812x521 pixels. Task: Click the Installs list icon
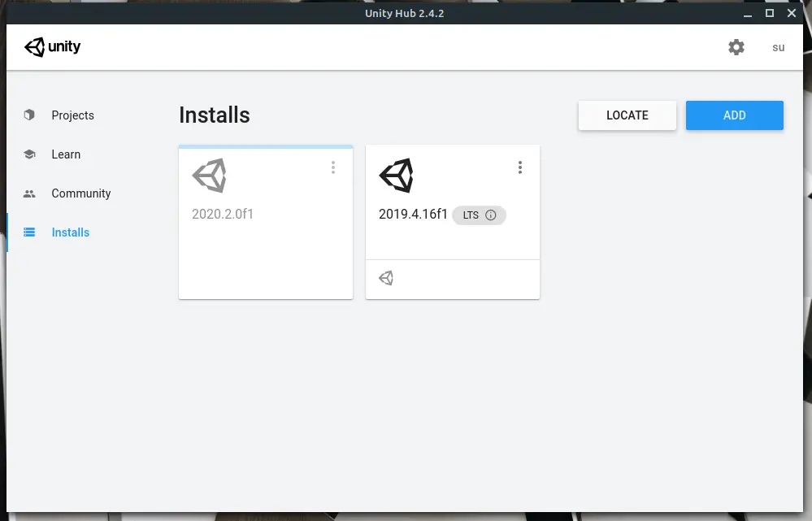coord(29,232)
